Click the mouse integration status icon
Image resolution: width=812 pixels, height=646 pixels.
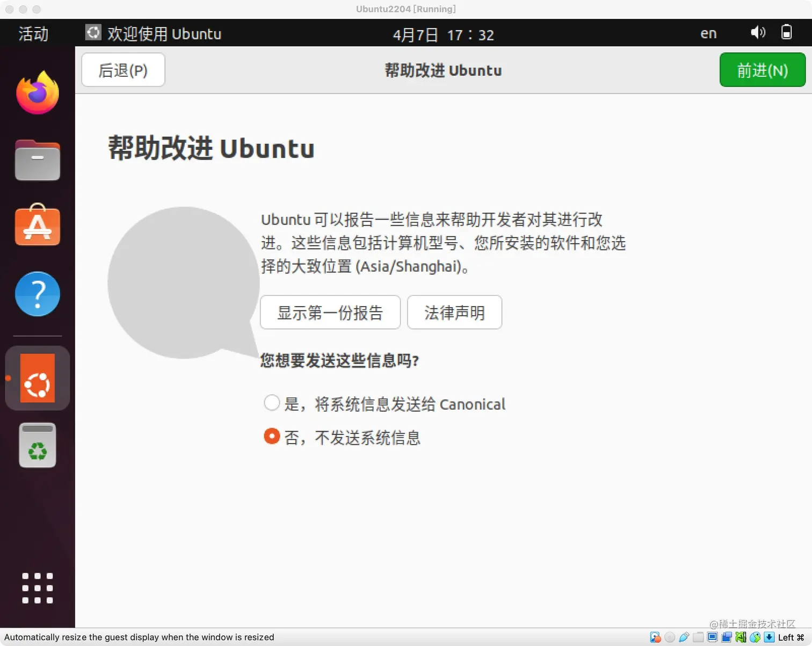755,637
